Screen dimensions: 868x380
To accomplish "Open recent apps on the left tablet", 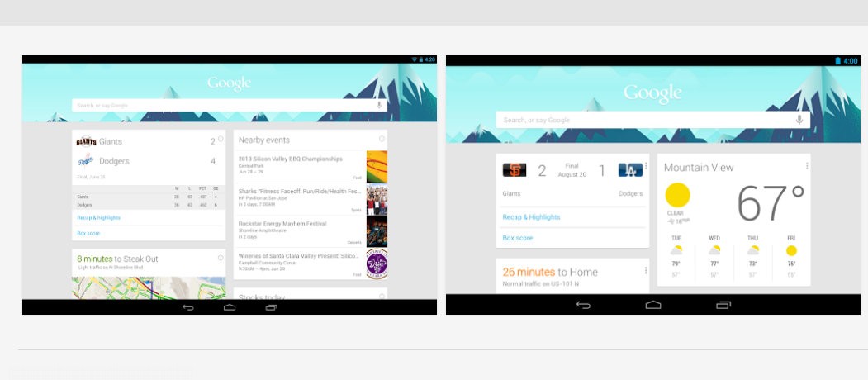I will click(271, 307).
